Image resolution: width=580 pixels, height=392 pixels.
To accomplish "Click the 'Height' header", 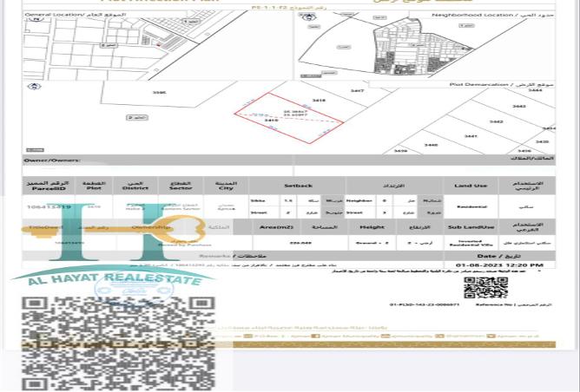I will pos(372,227).
